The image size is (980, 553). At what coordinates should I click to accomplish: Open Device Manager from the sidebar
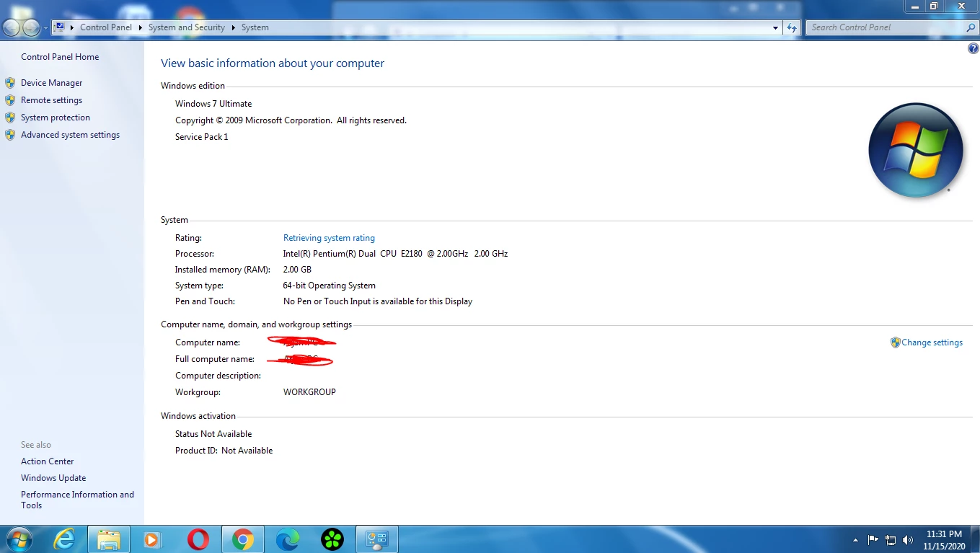(51, 83)
